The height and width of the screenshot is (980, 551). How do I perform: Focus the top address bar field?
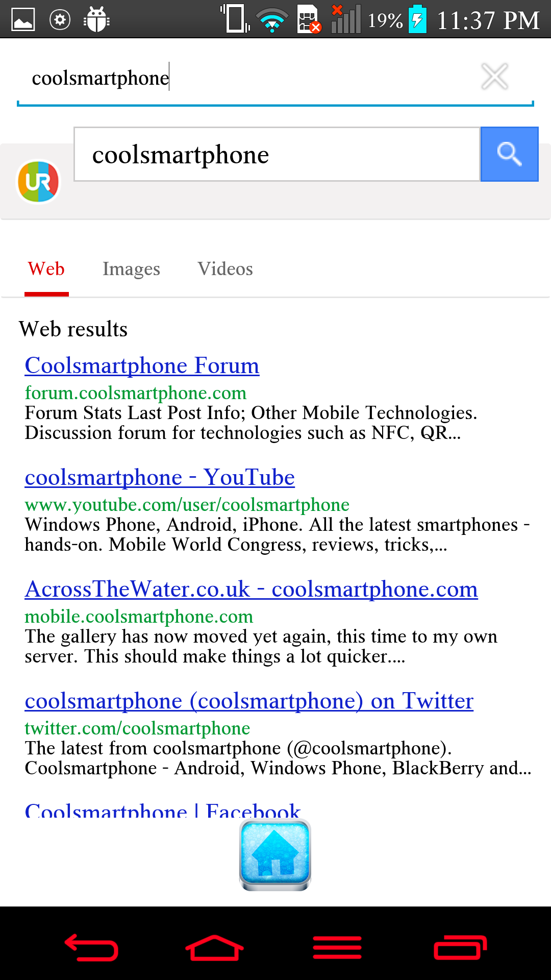pyautogui.click(x=275, y=78)
